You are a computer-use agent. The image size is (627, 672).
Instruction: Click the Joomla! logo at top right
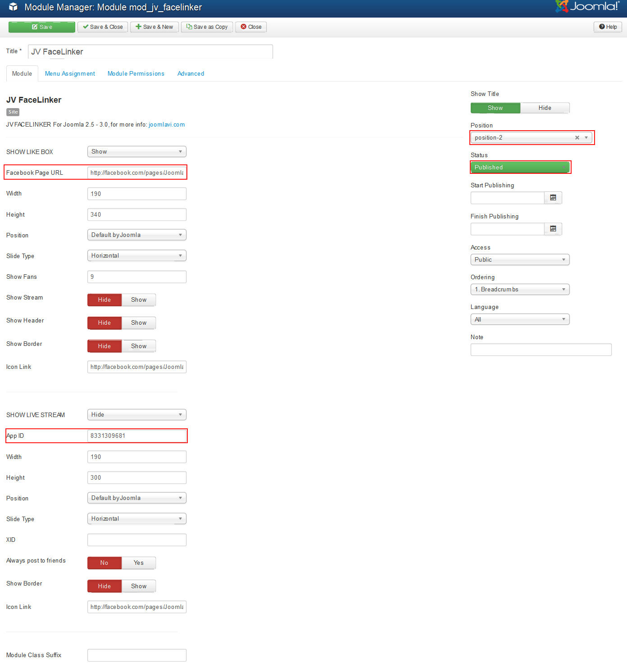click(x=587, y=6)
